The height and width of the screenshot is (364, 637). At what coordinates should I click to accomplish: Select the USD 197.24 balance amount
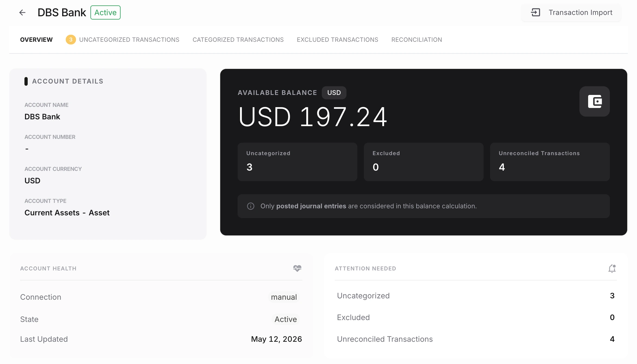(x=313, y=117)
